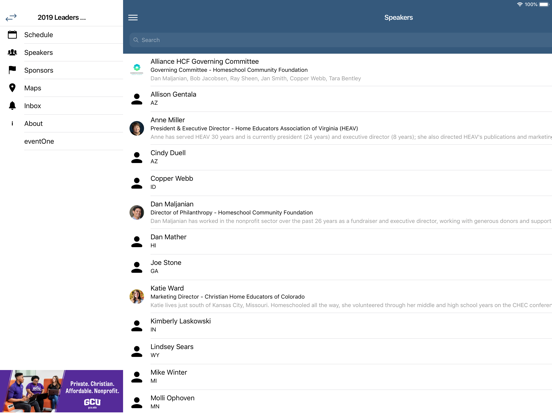
Task: Tap the 2019 Leaders event title
Action: click(62, 17)
